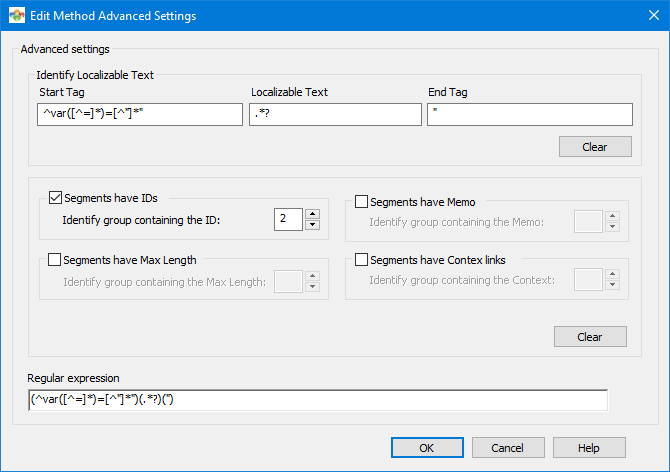Screen dimensions: 670x472
Task: Clear the segment options section
Action: (590, 337)
